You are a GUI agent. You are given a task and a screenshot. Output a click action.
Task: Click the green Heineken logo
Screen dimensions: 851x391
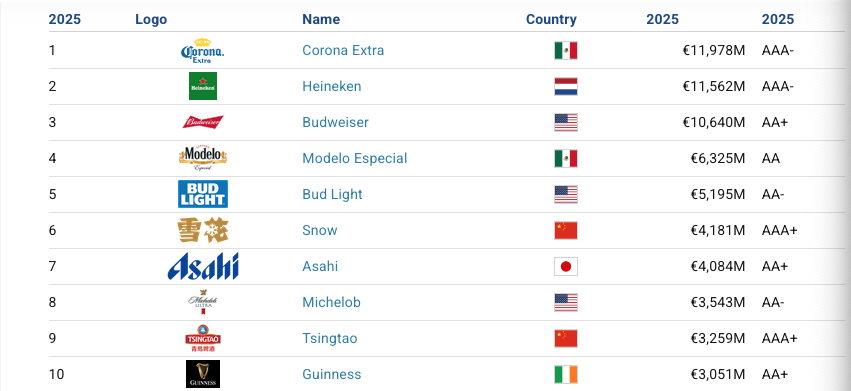203,86
